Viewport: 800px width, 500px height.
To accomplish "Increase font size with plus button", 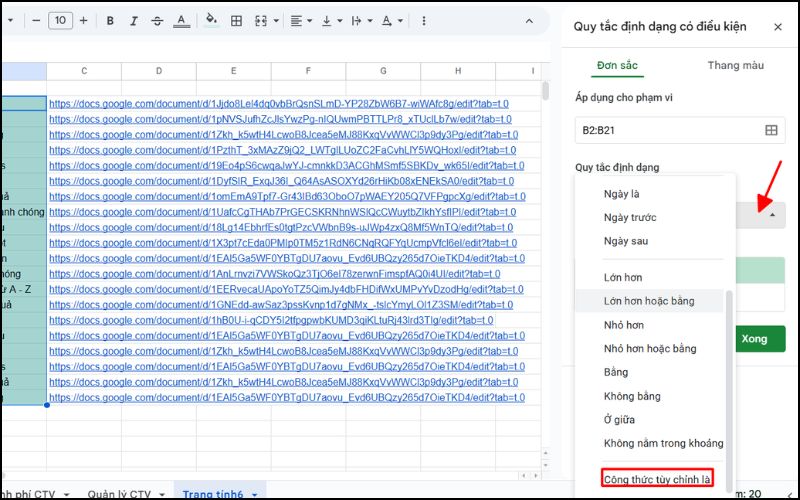I will tap(85, 21).
